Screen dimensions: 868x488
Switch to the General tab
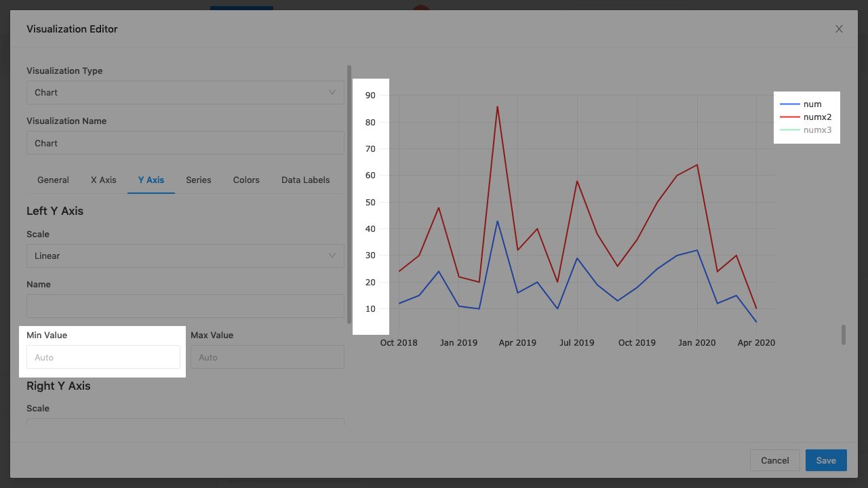pyautogui.click(x=53, y=180)
